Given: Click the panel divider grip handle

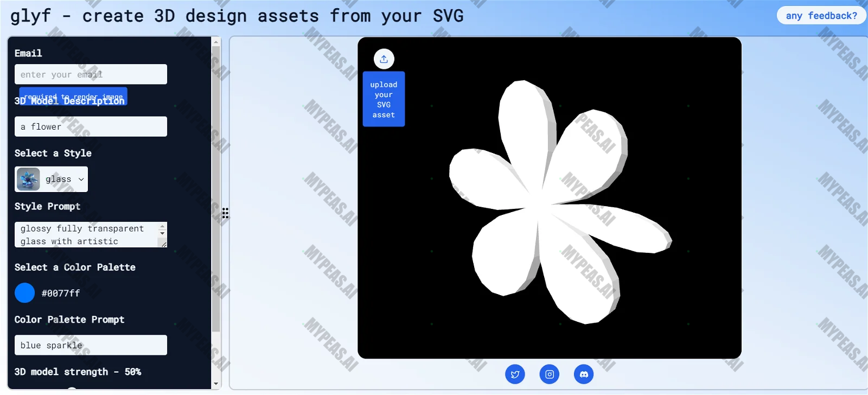Looking at the screenshot, I should (x=225, y=213).
